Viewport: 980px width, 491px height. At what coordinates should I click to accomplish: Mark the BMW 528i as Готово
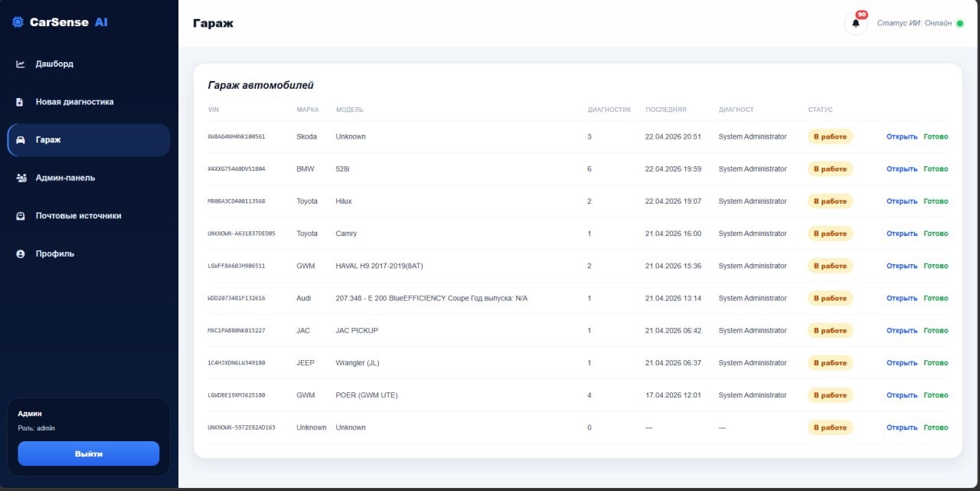click(936, 169)
